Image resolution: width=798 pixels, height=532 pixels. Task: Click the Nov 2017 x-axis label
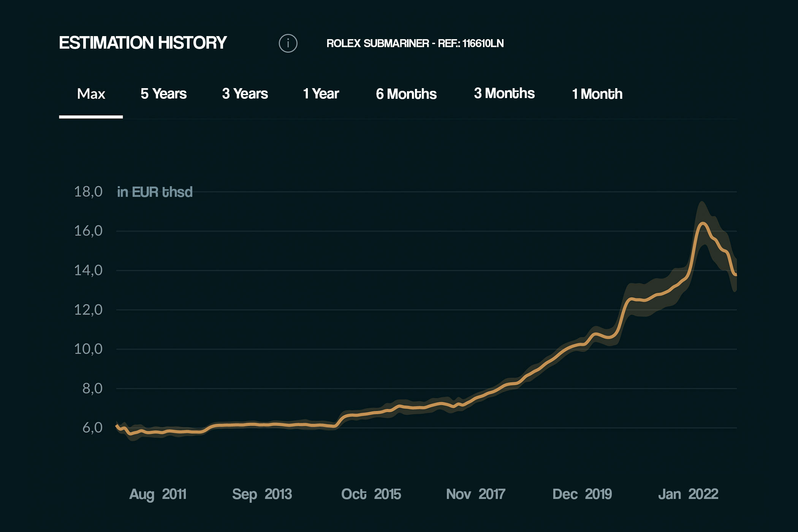coord(476,494)
